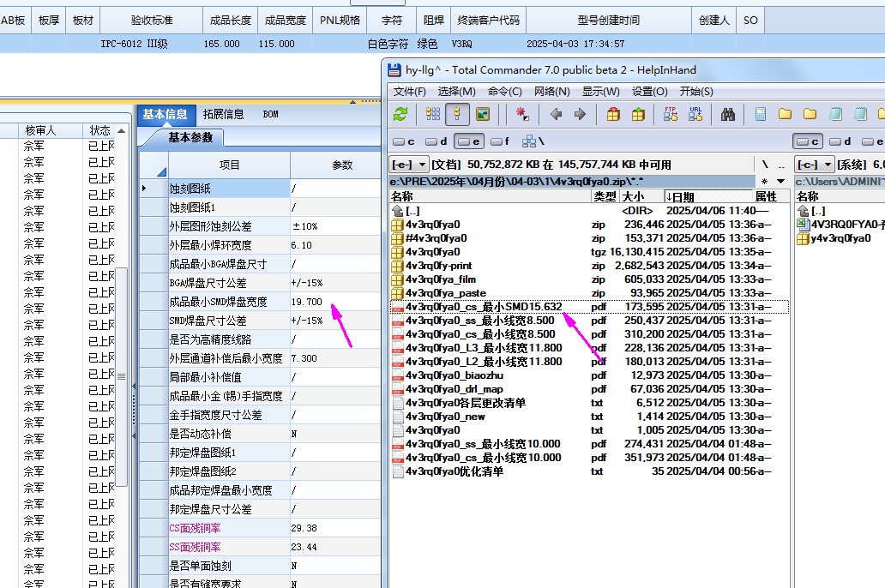
Task: Click the favorites asterisk button in left panel
Action: point(764,182)
